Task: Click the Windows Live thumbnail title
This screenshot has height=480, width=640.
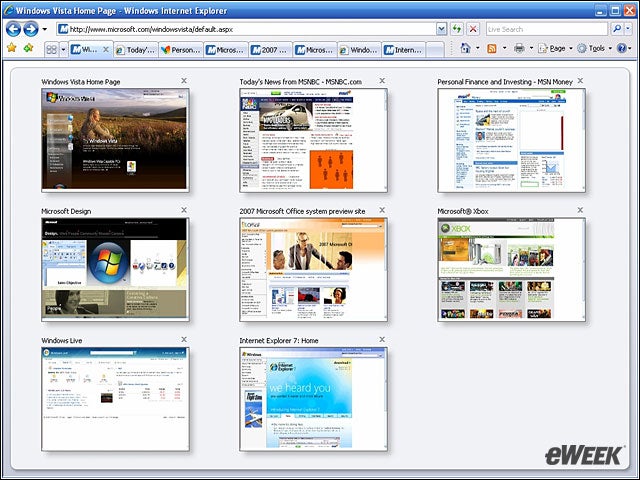Action: tap(62, 340)
